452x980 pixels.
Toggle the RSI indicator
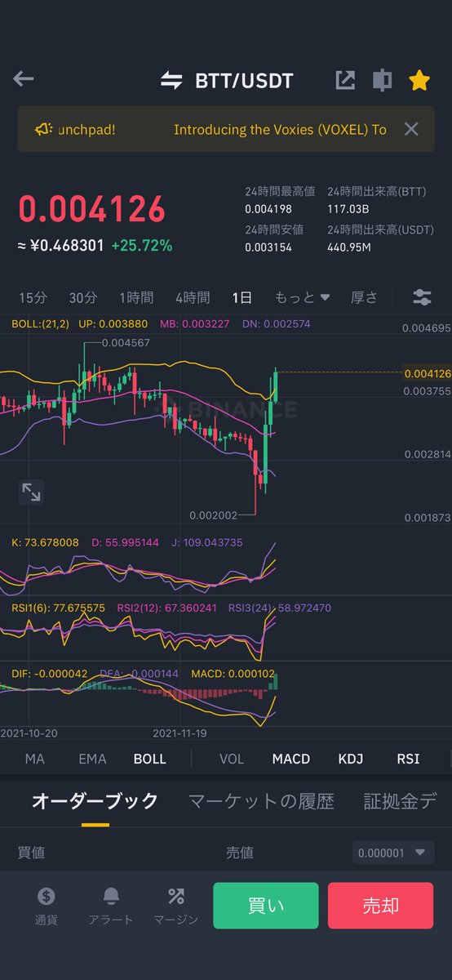408,759
